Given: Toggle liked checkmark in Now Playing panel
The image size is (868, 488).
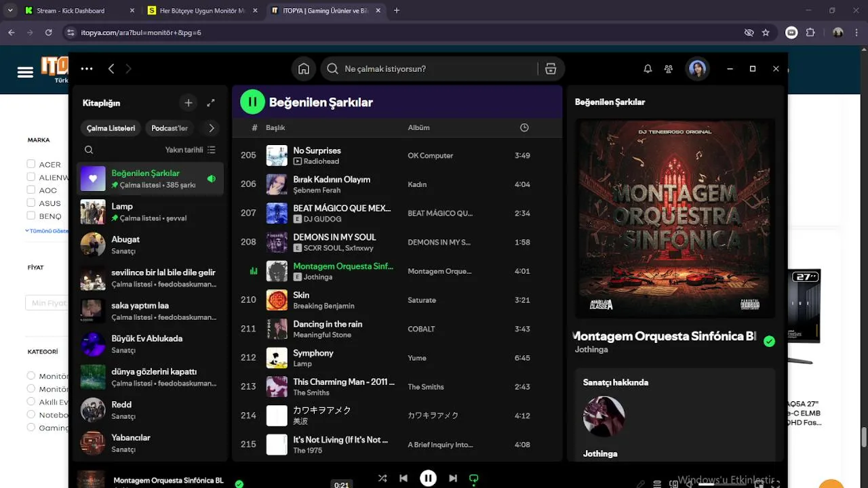Looking at the screenshot, I should click(x=769, y=342).
